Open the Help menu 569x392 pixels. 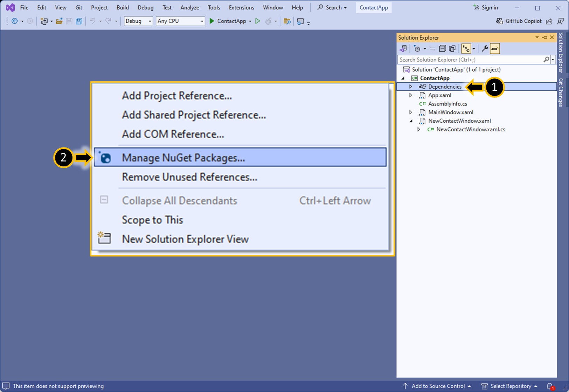(297, 7)
